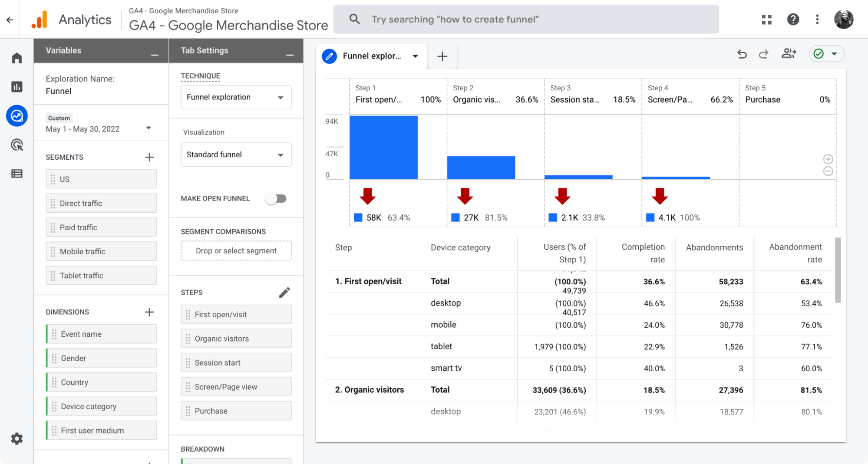Open Admin settings gear
This screenshot has height=464, width=868.
click(x=17, y=438)
